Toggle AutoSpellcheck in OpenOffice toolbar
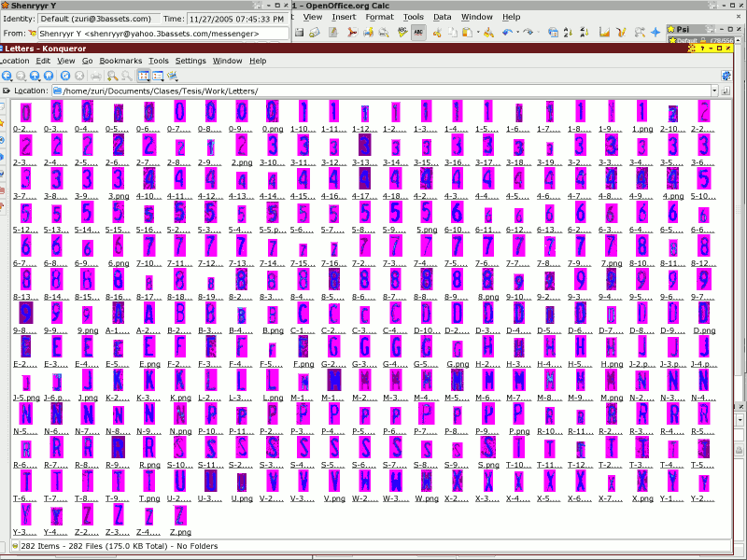 tap(417, 32)
